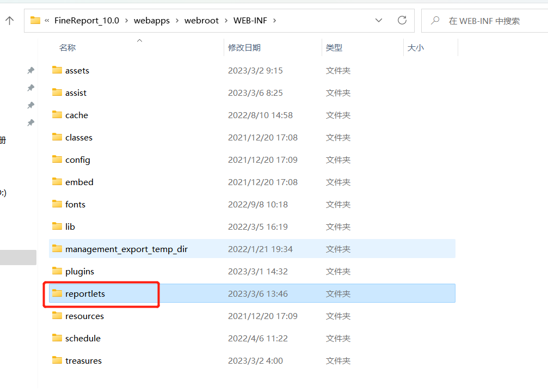
Task: Expand chevron after WEB-INF breadcrumb
Action: [x=275, y=21]
